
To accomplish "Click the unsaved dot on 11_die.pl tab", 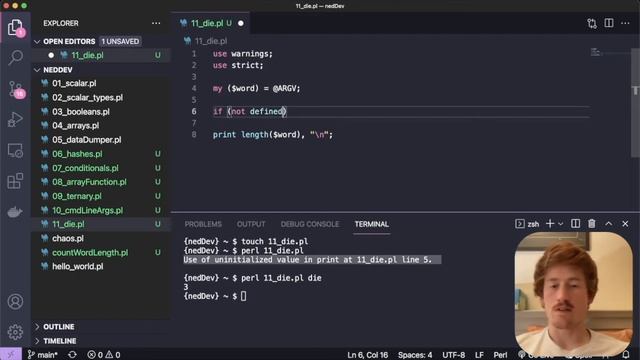I will click(x=241, y=23).
